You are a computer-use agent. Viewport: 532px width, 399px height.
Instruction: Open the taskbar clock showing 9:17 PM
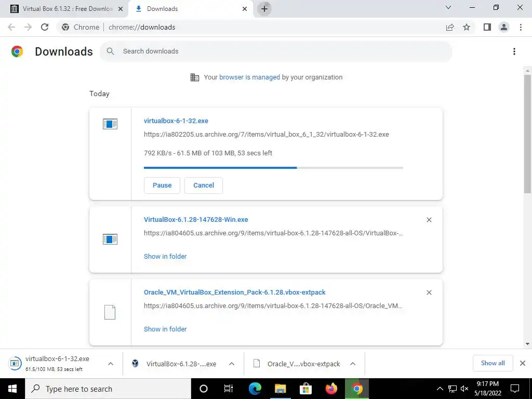487,389
